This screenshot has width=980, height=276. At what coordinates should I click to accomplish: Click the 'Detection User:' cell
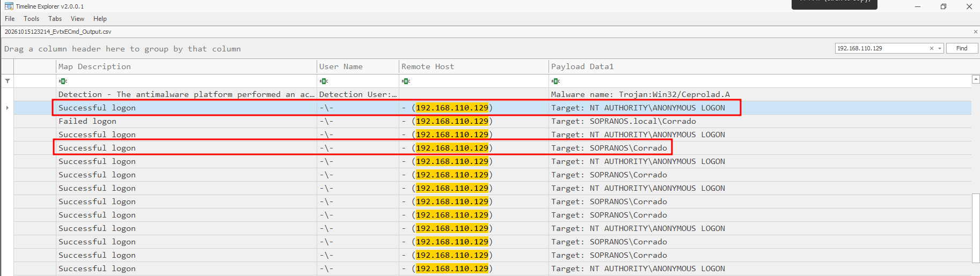pyautogui.click(x=358, y=94)
